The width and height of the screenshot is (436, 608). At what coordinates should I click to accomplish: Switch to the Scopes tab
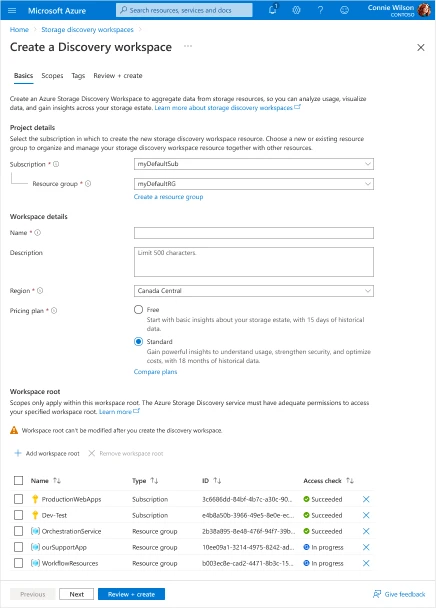click(x=52, y=76)
